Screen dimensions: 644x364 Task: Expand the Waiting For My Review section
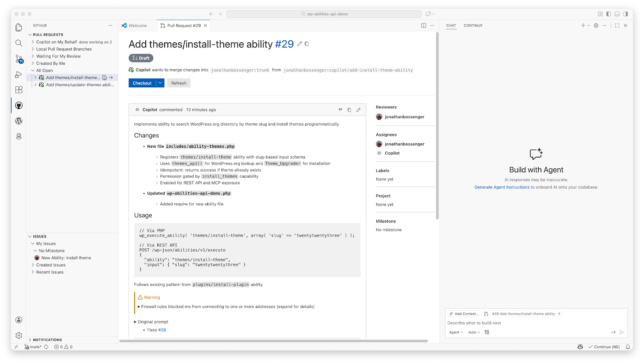58,56
